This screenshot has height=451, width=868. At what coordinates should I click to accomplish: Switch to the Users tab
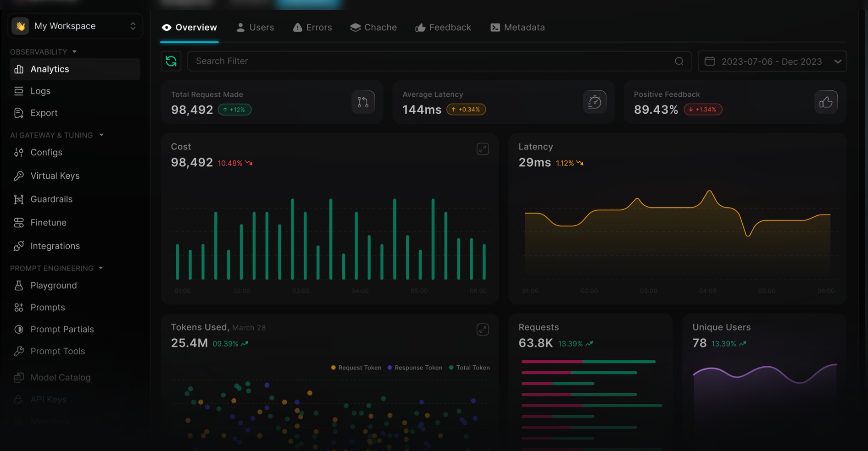coord(255,27)
